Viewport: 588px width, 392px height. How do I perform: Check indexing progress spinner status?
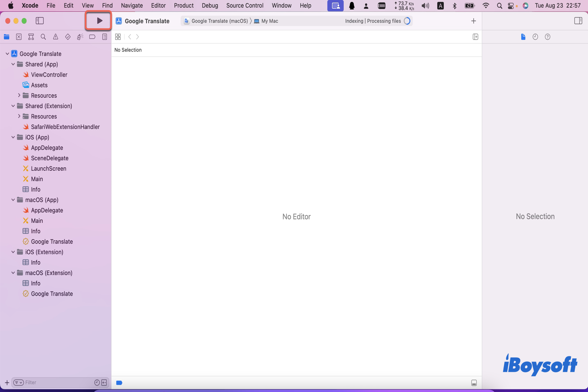pyautogui.click(x=407, y=21)
